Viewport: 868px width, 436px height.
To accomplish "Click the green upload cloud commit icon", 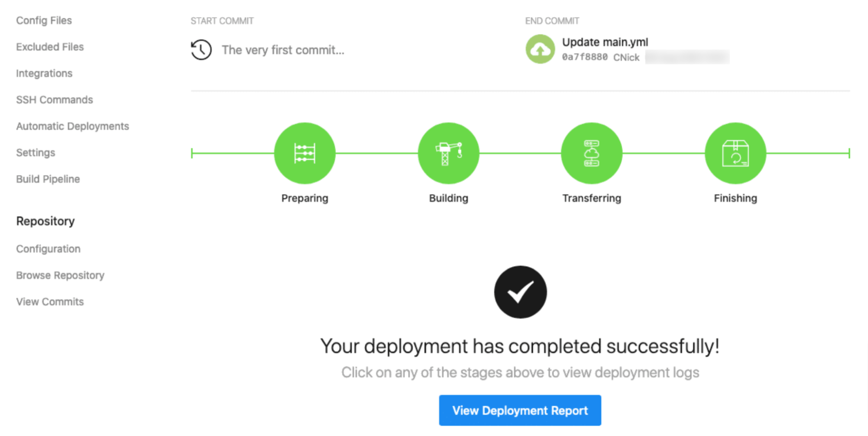I will (540, 49).
